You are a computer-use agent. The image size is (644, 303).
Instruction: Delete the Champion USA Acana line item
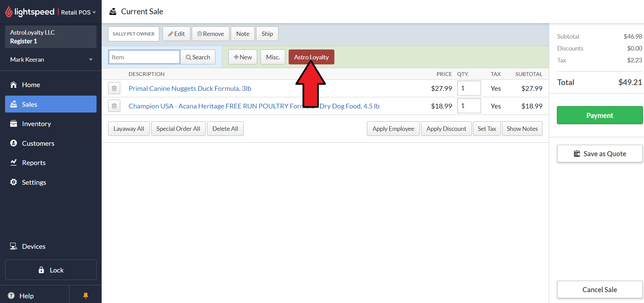[x=114, y=106]
